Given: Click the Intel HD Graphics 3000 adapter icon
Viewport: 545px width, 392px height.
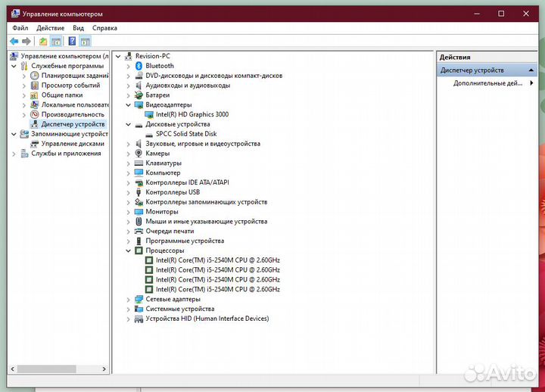Looking at the screenshot, I should click(149, 114).
